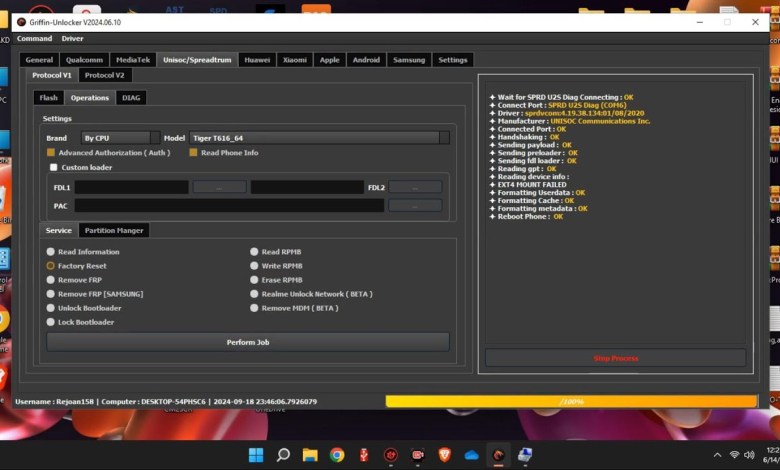Open Brave browser from the taskbar
This screenshot has height=470, width=780.
445,455
